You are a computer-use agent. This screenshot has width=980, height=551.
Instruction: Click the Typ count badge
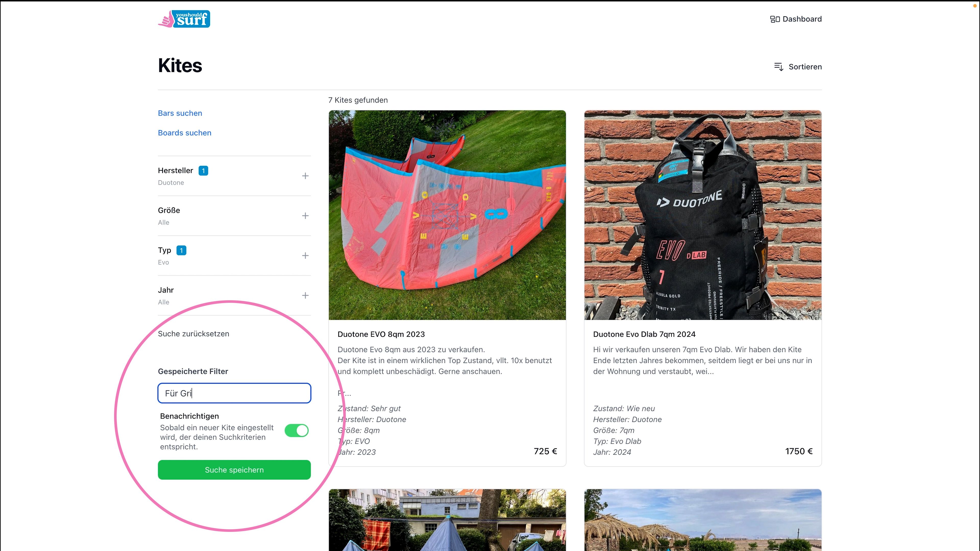click(x=181, y=250)
